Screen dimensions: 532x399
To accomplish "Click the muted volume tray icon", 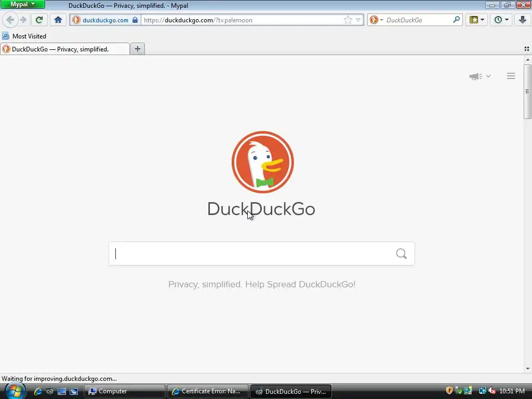I will 492,391.
